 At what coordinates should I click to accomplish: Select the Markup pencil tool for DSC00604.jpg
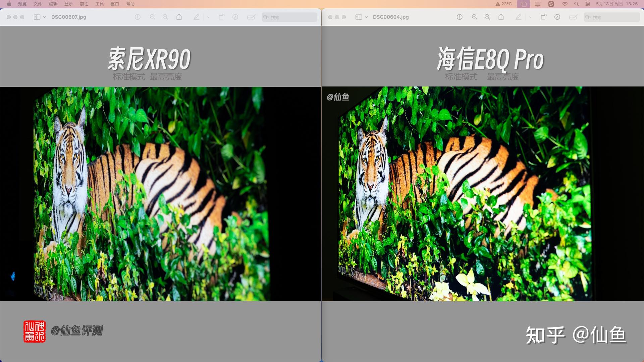518,17
